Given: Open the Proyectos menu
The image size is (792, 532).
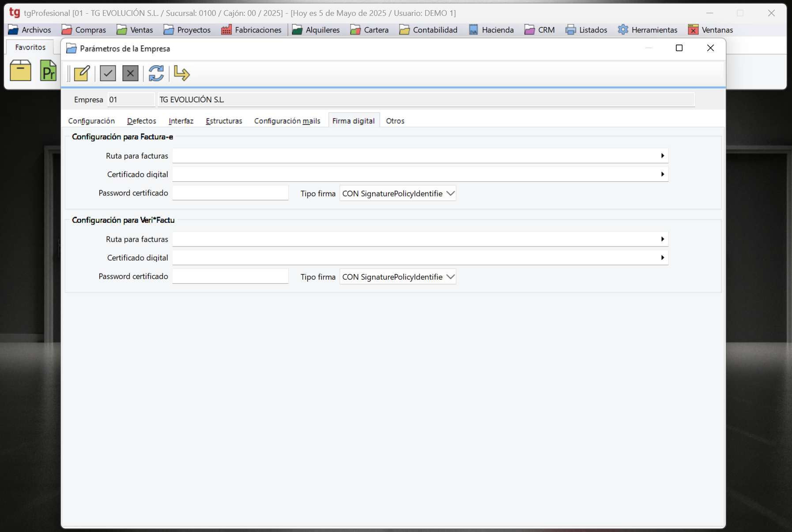Looking at the screenshot, I should point(187,30).
